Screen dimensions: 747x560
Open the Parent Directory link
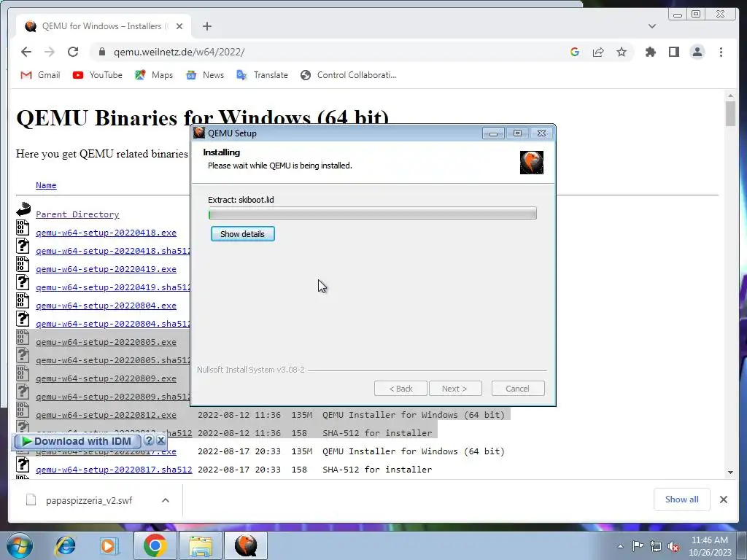77,214
